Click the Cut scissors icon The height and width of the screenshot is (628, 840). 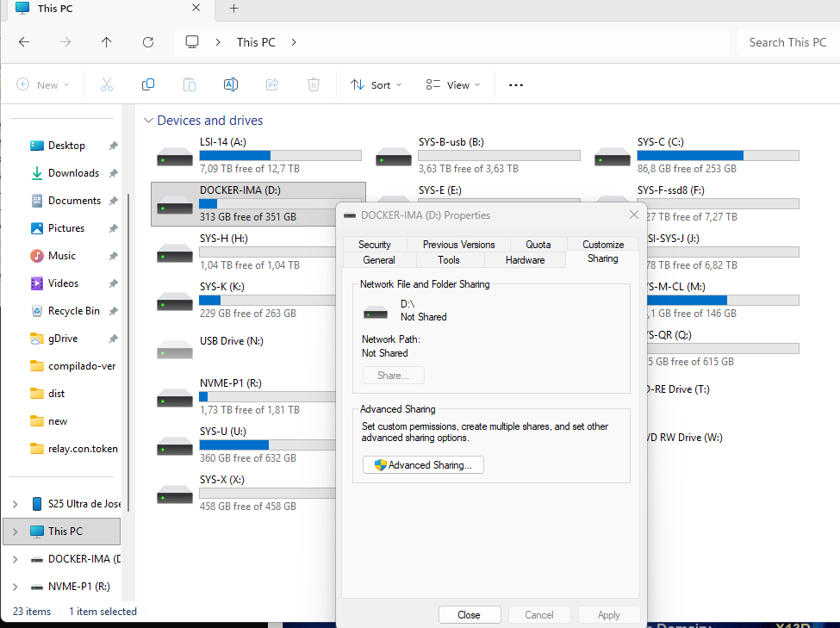point(107,84)
